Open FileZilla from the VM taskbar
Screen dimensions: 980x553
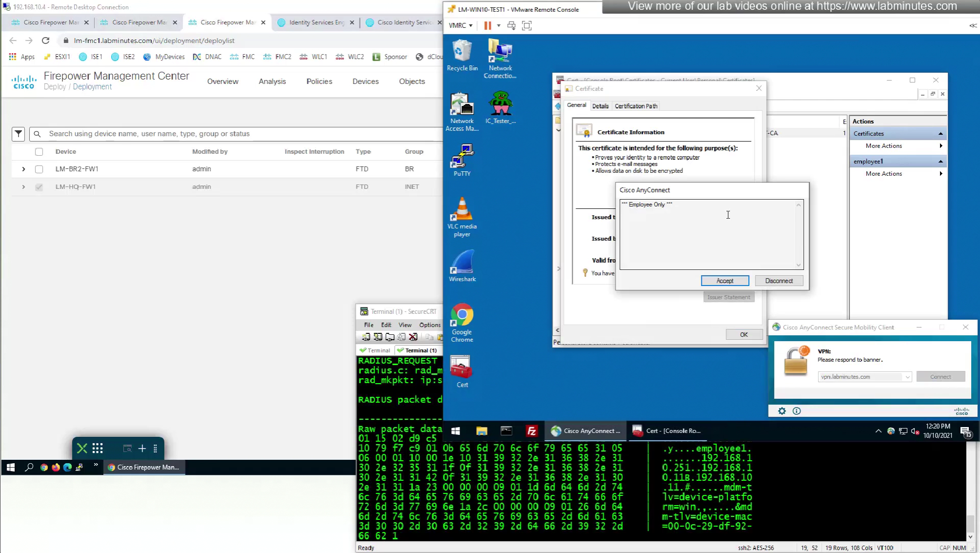pyautogui.click(x=532, y=431)
